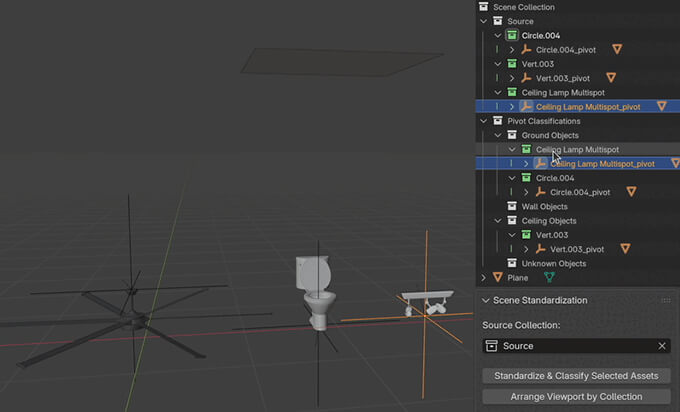Click the orange mesh triangle beside Vert.003_pivot under Source
The width and height of the screenshot is (680, 412).
tap(611, 78)
